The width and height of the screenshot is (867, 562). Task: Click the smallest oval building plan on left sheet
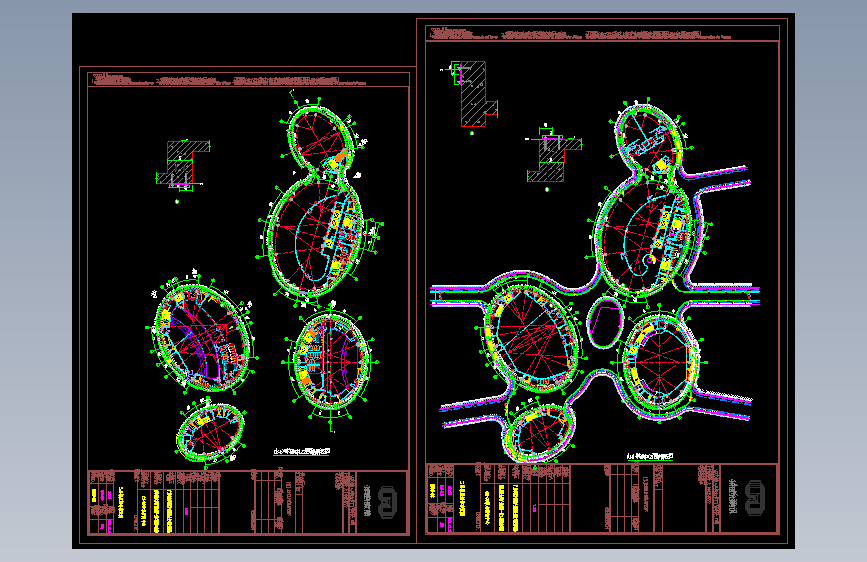210,432
